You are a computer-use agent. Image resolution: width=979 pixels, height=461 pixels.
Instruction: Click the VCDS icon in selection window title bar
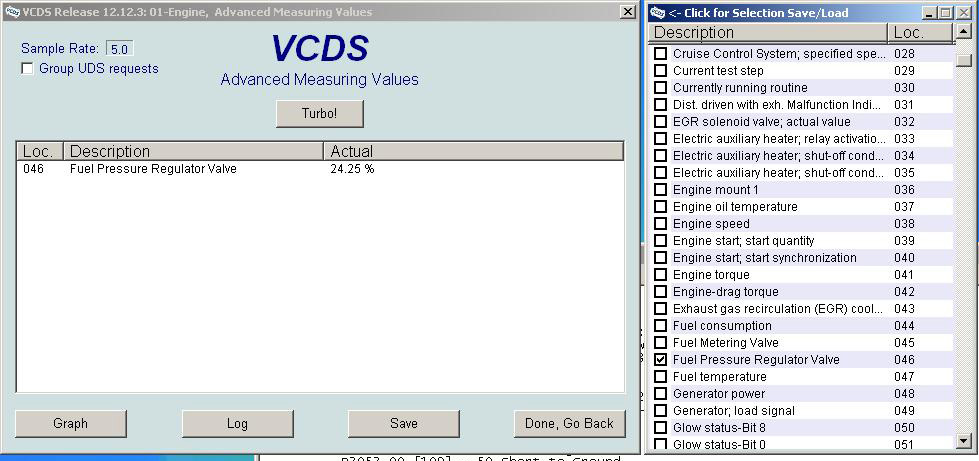[657, 12]
